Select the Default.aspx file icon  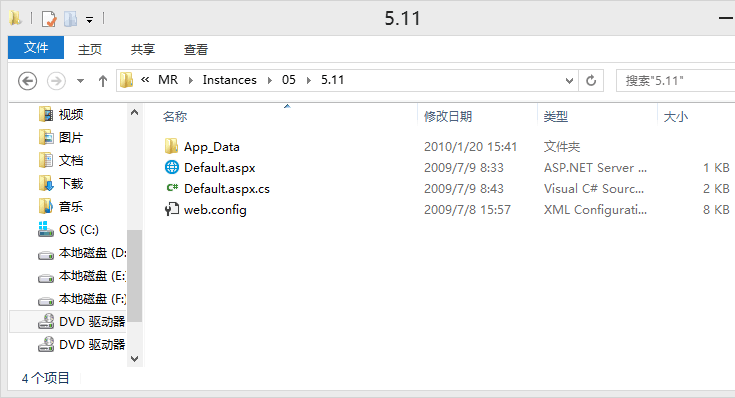tap(172, 167)
